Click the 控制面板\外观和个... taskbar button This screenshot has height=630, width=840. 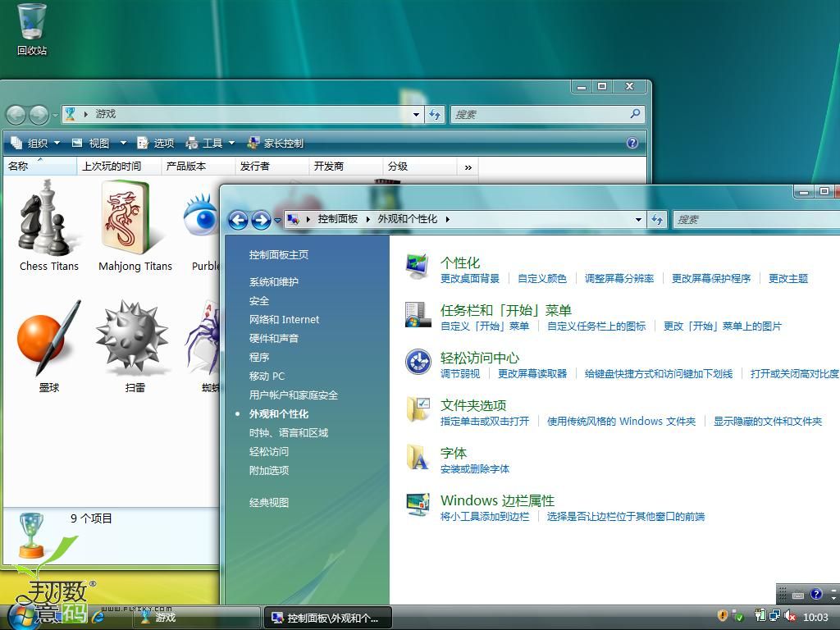point(328,617)
